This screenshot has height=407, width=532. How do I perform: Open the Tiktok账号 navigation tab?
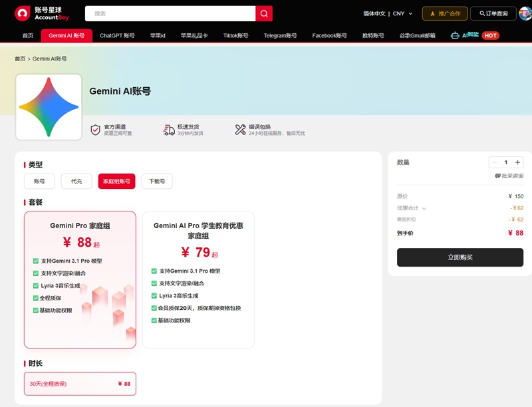point(236,36)
